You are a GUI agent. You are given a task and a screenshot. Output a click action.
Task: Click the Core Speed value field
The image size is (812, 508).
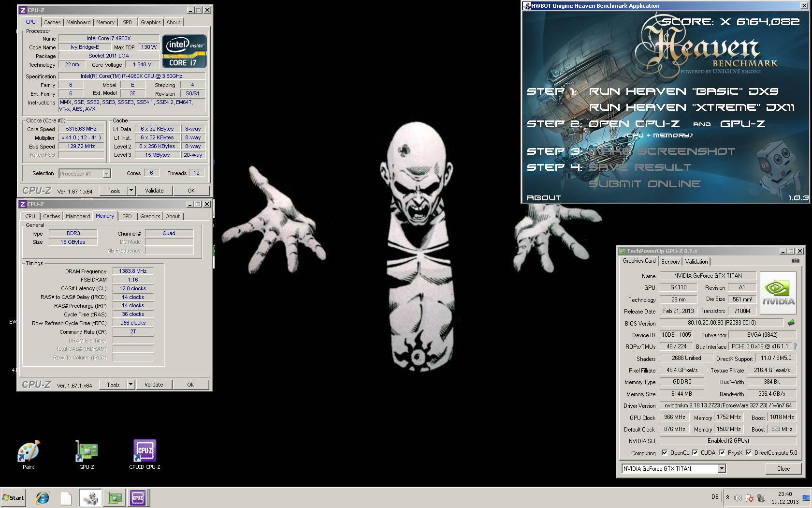pyautogui.click(x=81, y=129)
